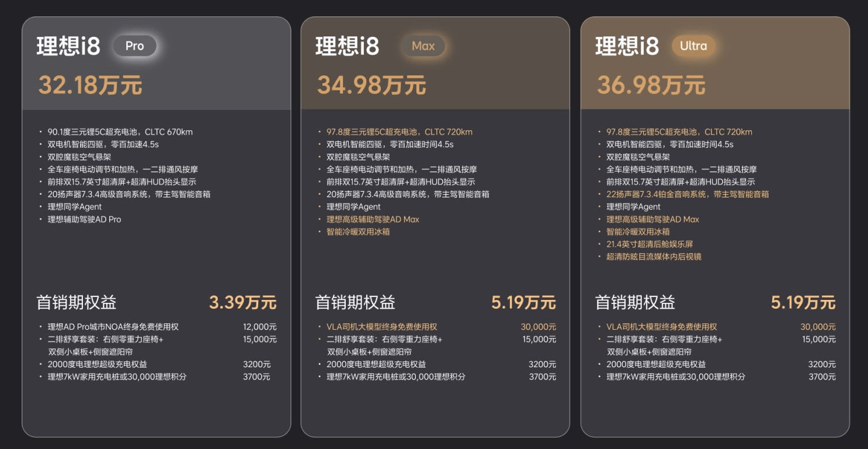Select 理想7kW家用充电桩 line in the Max card
Screen dimensions: 868x449
395,377
